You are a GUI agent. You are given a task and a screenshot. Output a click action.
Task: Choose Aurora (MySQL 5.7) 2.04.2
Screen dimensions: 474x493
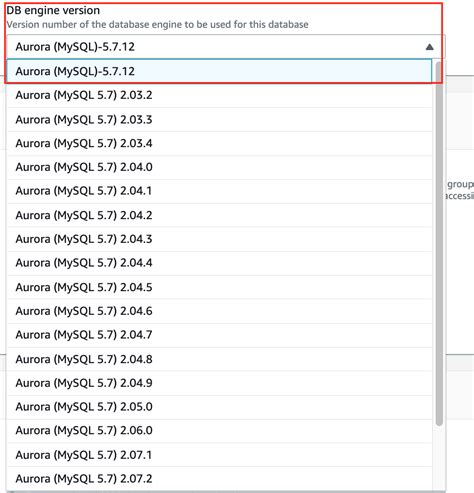tap(219, 215)
